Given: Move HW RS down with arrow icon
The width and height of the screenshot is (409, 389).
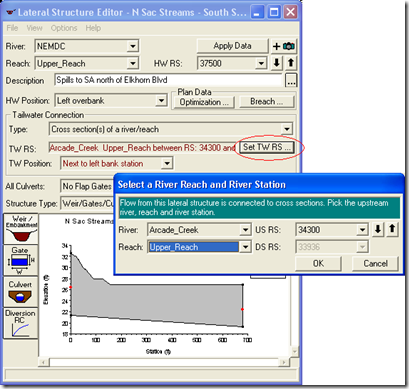Looking at the screenshot, I should tap(277, 63).
